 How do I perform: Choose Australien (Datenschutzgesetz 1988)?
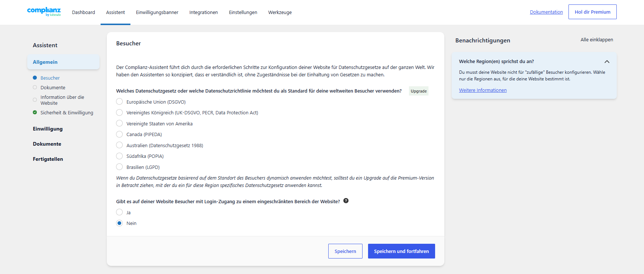(119, 145)
